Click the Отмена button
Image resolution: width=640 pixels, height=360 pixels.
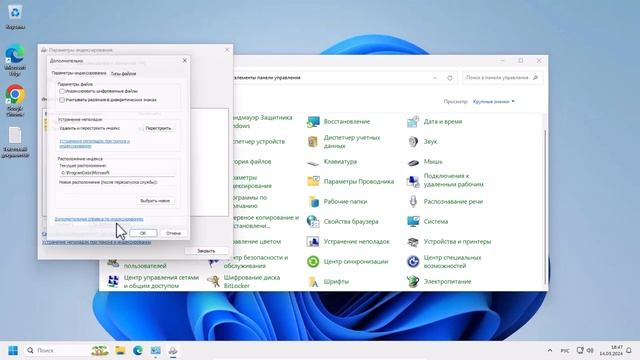pyautogui.click(x=173, y=233)
